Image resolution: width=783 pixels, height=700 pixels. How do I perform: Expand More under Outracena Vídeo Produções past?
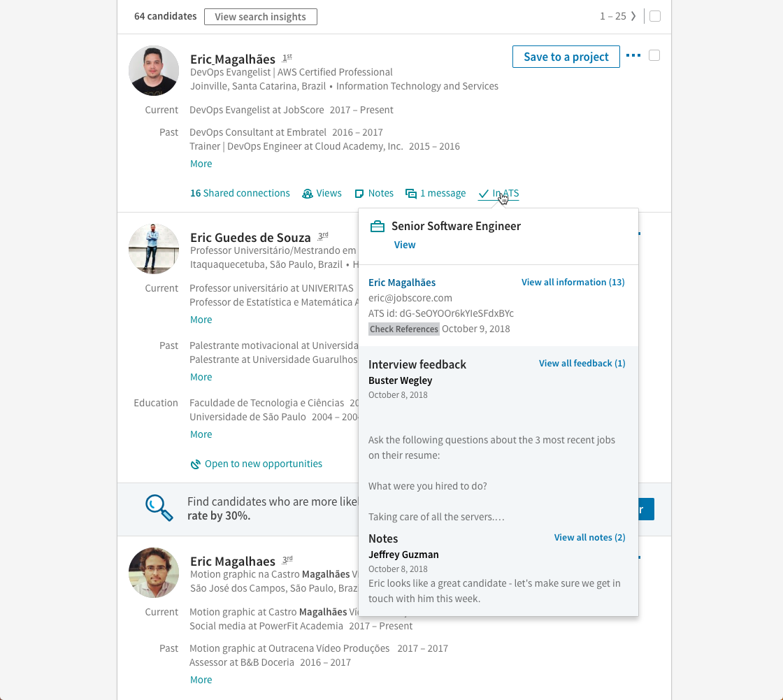coord(201,680)
